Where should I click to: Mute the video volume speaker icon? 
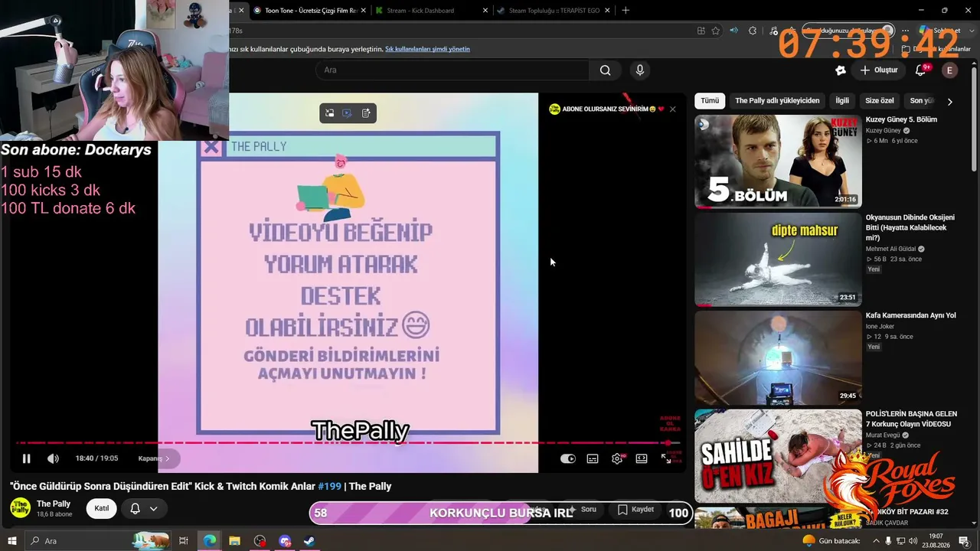(x=53, y=458)
